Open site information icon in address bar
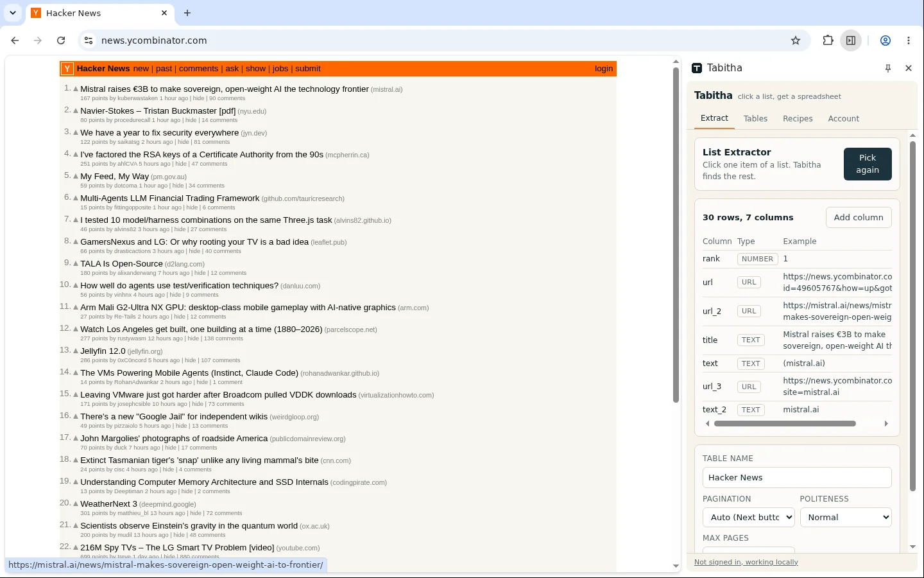924x578 pixels. tap(89, 40)
